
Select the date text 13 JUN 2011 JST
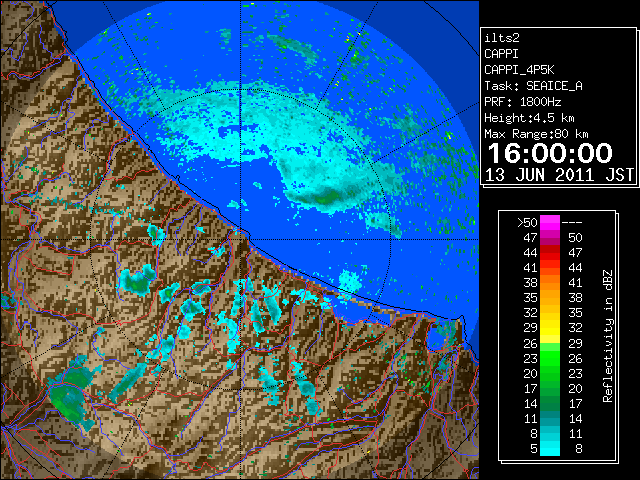[559, 175]
